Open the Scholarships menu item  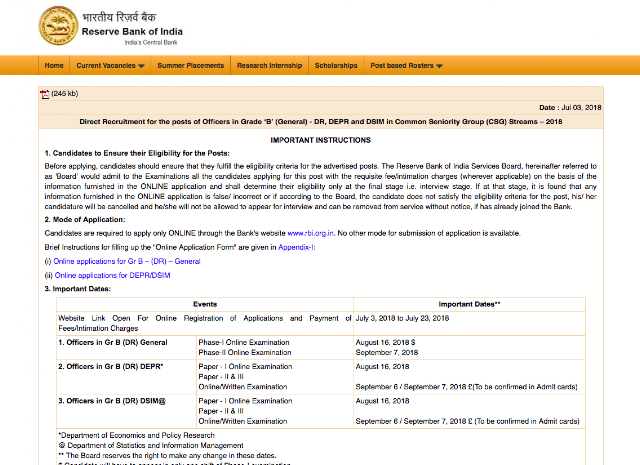[336, 65]
